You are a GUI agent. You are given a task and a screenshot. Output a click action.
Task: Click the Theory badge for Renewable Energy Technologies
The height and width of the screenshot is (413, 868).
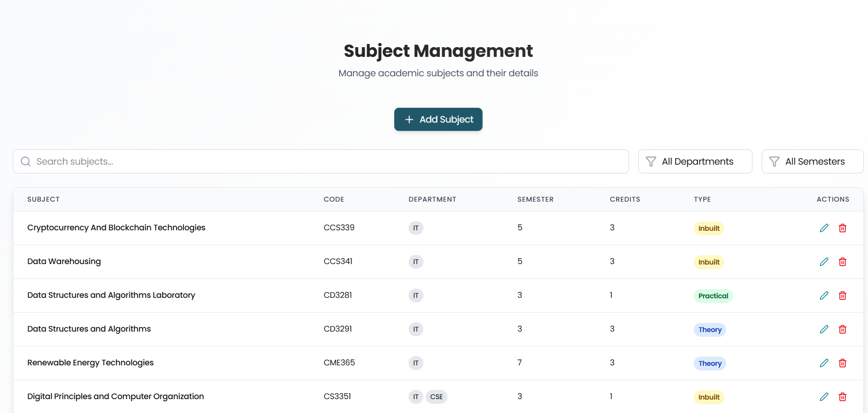[710, 364]
